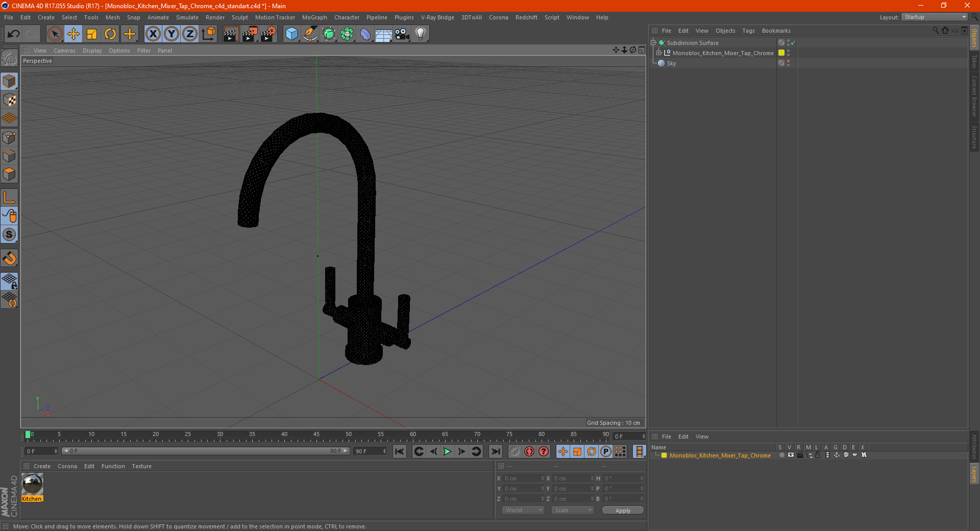Open the viewport Display menu
The width and height of the screenshot is (980, 531).
(x=92, y=51)
